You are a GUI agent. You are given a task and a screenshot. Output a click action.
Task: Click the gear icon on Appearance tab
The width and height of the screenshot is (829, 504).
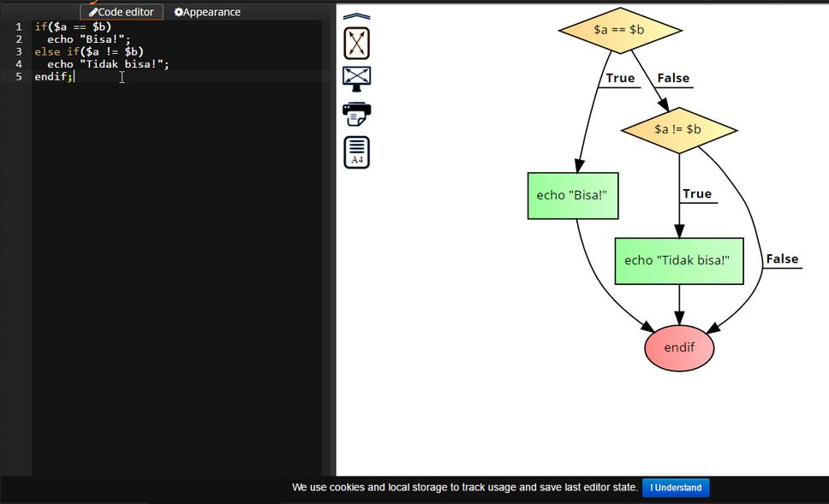pos(178,11)
